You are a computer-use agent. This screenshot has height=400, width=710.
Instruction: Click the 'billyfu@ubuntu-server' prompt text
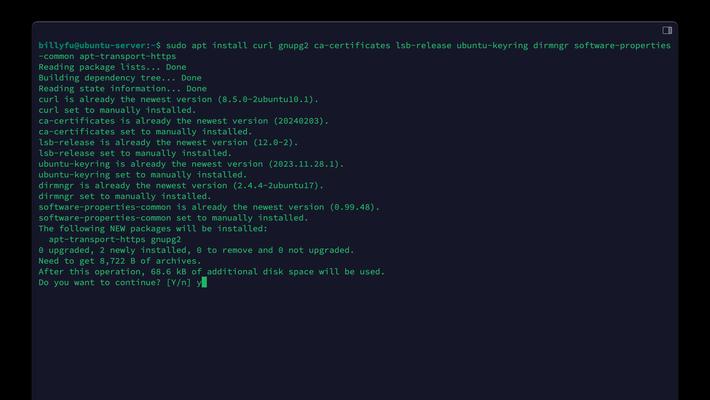pyautogui.click(x=94, y=45)
